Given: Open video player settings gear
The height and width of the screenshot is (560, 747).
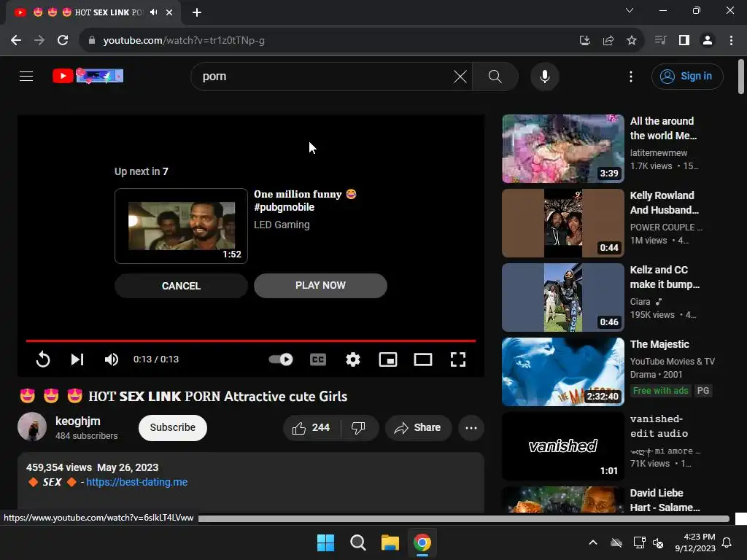Looking at the screenshot, I should [352, 359].
